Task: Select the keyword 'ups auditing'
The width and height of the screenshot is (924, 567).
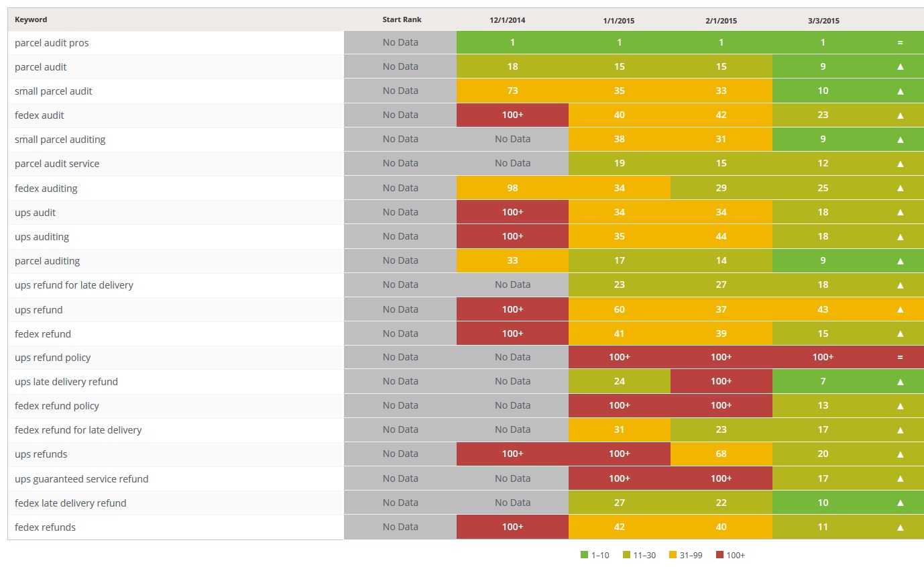Action: pyautogui.click(x=42, y=237)
